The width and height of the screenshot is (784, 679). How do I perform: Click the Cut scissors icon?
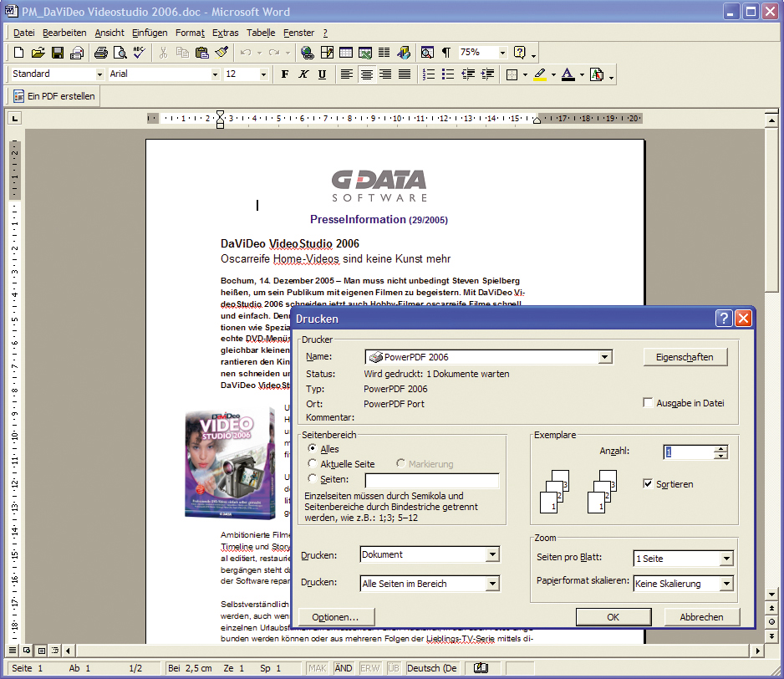[x=163, y=52]
